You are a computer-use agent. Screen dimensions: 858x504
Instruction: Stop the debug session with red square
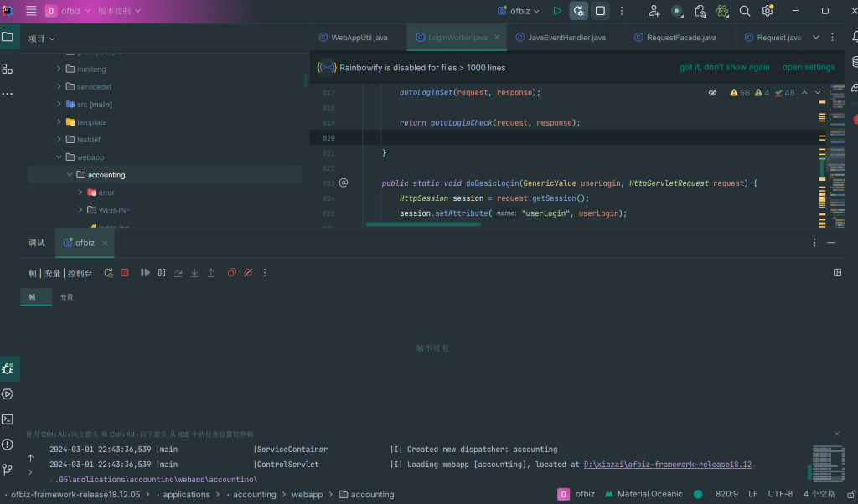[125, 273]
